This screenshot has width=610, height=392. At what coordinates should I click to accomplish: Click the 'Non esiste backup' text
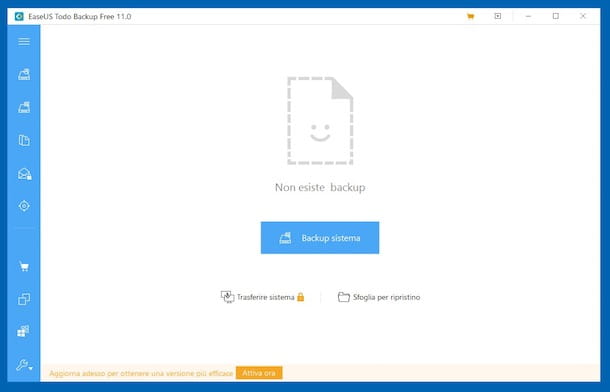click(x=320, y=187)
